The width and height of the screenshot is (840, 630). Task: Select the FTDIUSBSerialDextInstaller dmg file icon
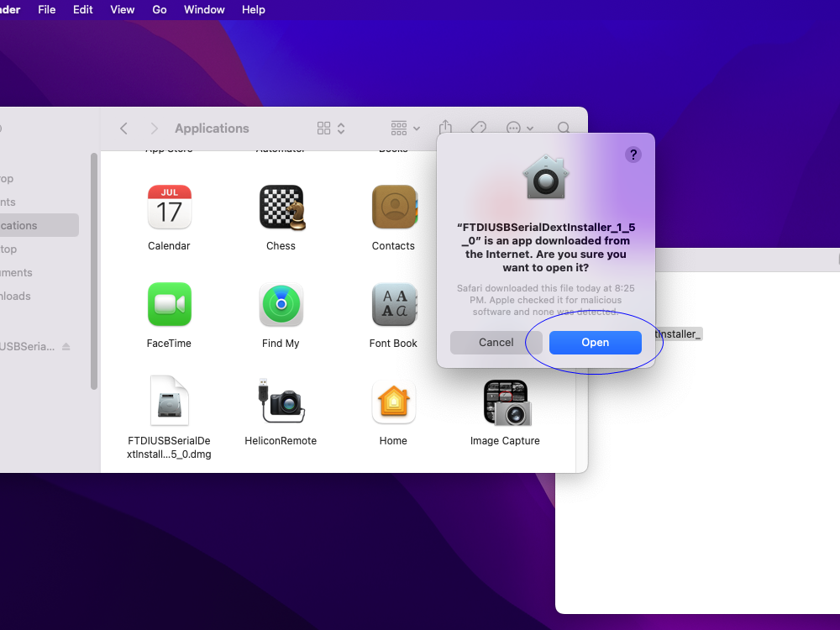(x=170, y=402)
